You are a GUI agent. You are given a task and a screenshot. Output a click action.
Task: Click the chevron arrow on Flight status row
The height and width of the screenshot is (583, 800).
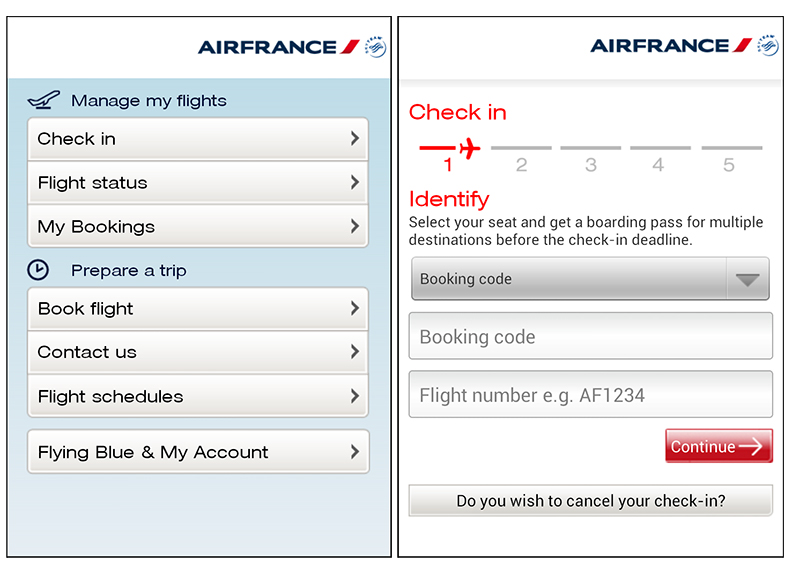[x=354, y=183]
